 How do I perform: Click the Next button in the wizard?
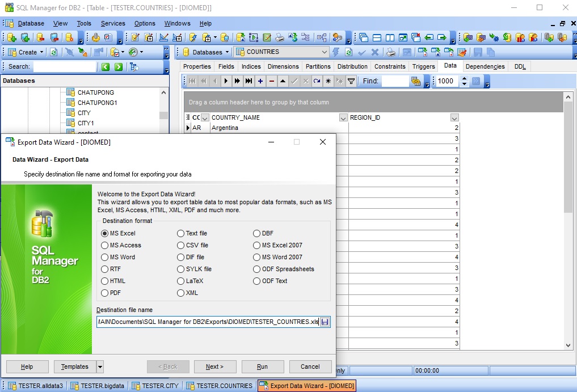[x=215, y=366]
